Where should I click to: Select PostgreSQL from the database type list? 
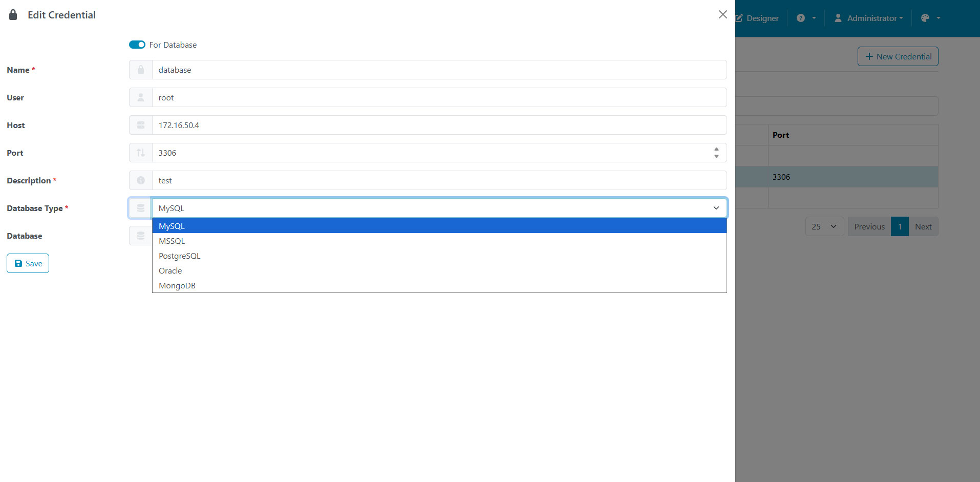[x=180, y=256]
